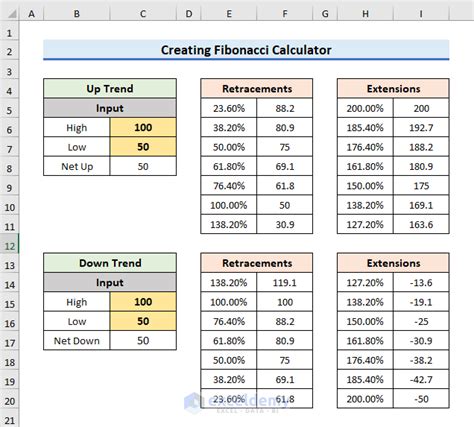
Task: Select column E header
Action: (229, 14)
